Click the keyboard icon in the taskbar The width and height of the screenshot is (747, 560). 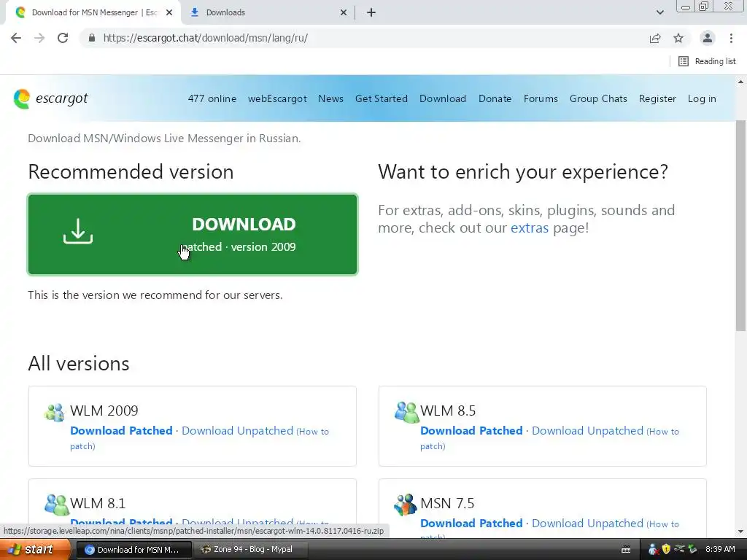click(x=626, y=550)
